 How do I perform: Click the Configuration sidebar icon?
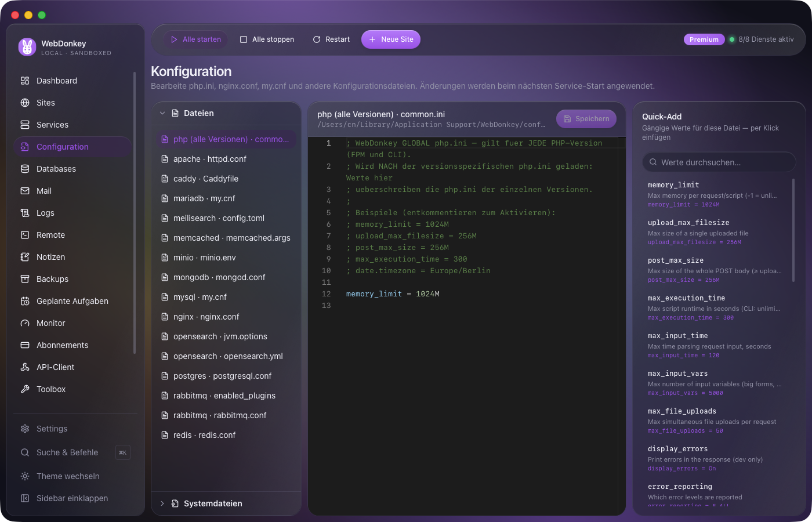[25, 147]
